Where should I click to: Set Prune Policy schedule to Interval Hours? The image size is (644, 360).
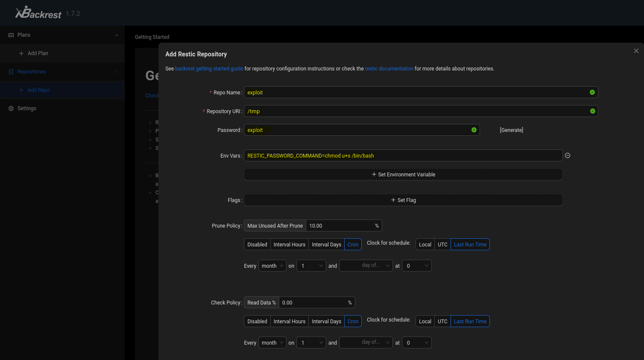(290, 244)
